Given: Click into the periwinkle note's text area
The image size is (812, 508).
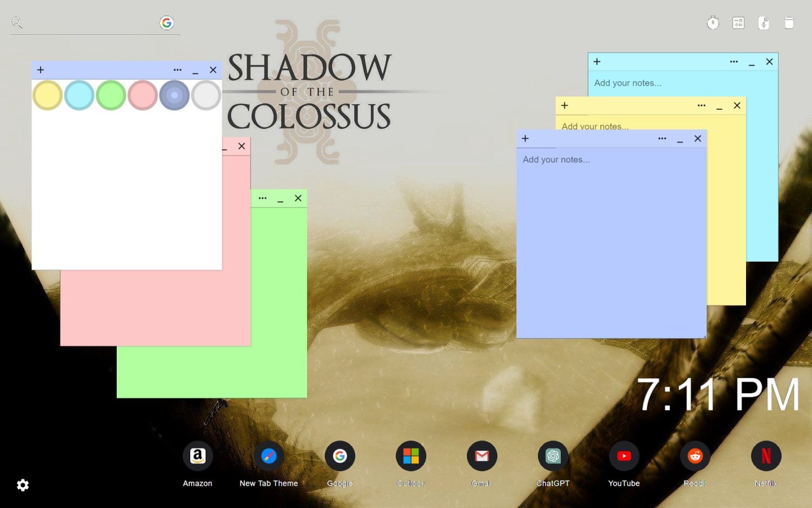Looking at the screenshot, I should (x=612, y=243).
